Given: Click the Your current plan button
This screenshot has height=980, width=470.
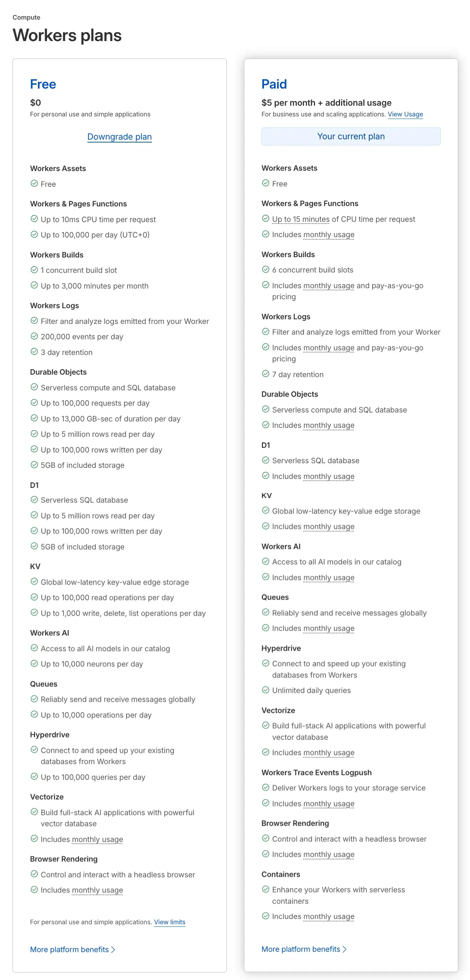Looking at the screenshot, I should [x=350, y=136].
